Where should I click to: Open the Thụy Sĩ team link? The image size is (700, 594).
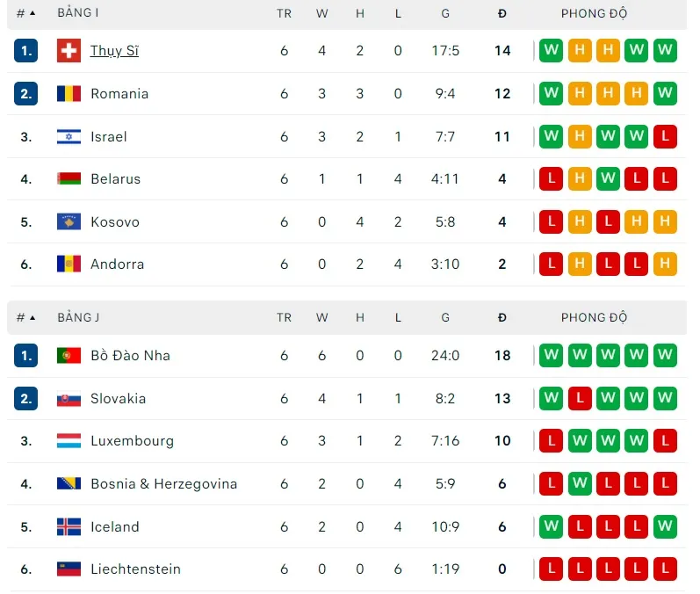tap(114, 51)
